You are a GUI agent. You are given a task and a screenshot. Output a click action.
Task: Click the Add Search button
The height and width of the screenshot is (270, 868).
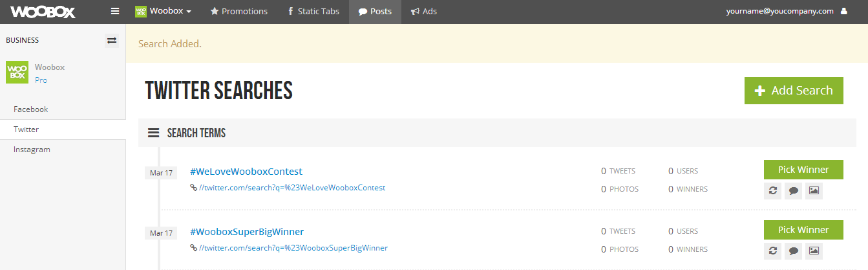794,91
